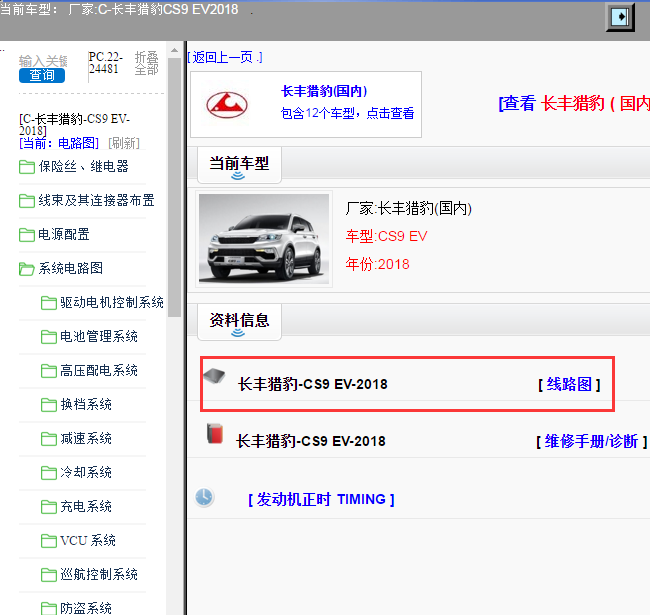
Task: Open the 高压配电系统 folder icon
Action: point(49,370)
